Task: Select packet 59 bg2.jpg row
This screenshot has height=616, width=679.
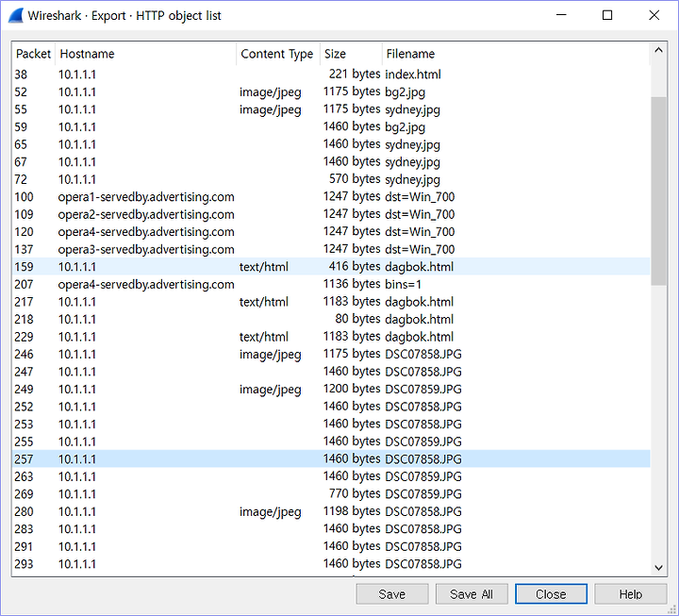Action: pos(331,127)
